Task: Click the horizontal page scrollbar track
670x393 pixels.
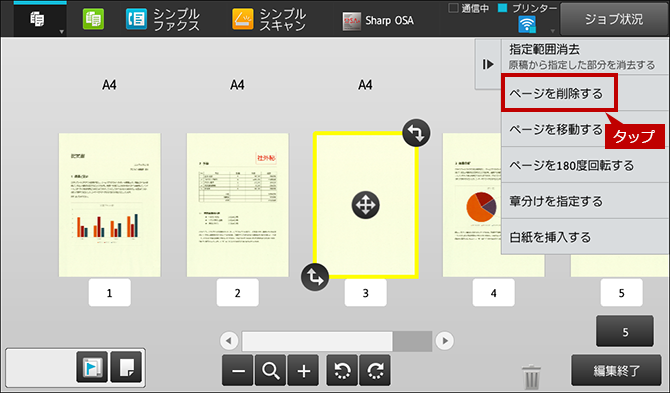Action: pyautogui.click(x=337, y=341)
